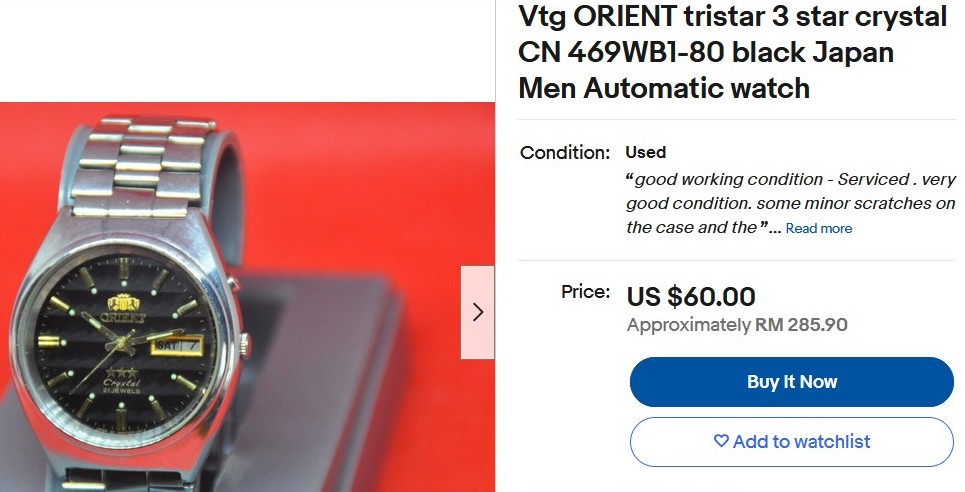The width and height of the screenshot is (965, 492).
Task: Click the ORIENT logo on the watch dial
Action: tap(122, 310)
